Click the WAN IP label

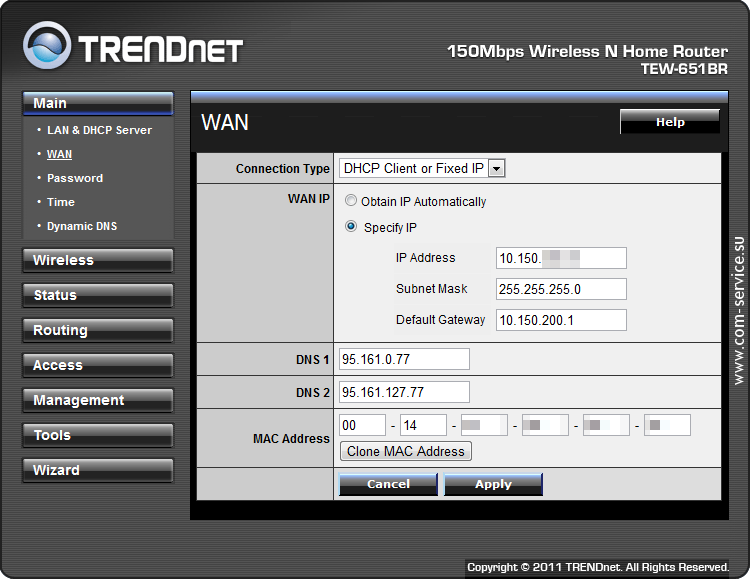click(x=309, y=199)
